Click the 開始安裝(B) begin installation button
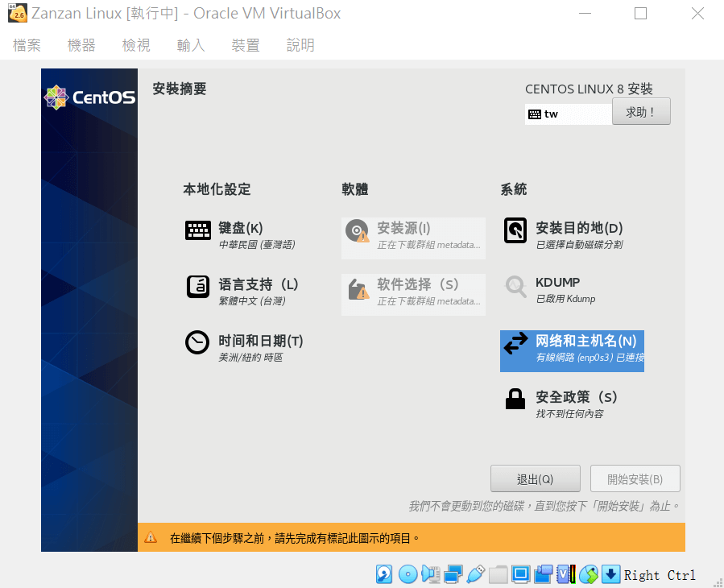 (635, 478)
